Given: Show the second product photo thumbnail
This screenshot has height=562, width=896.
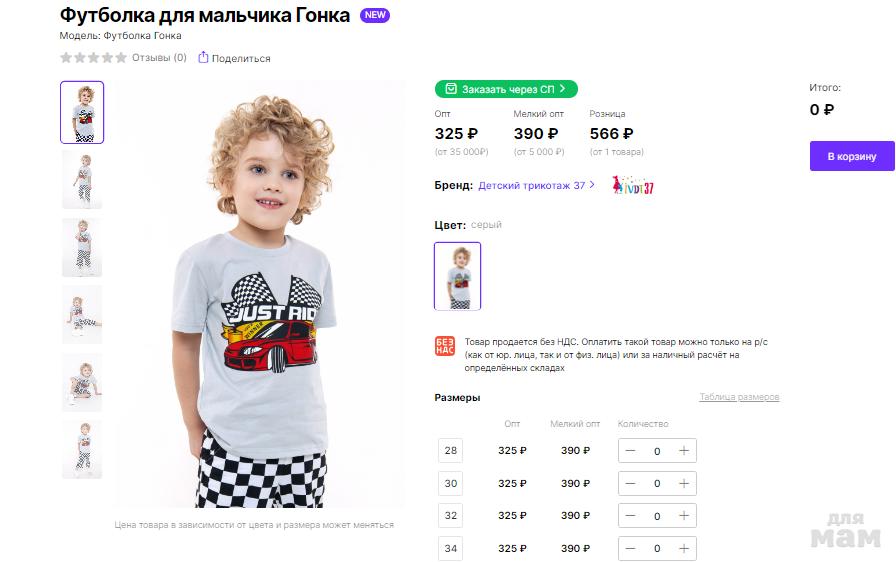Looking at the screenshot, I should tap(82, 180).
